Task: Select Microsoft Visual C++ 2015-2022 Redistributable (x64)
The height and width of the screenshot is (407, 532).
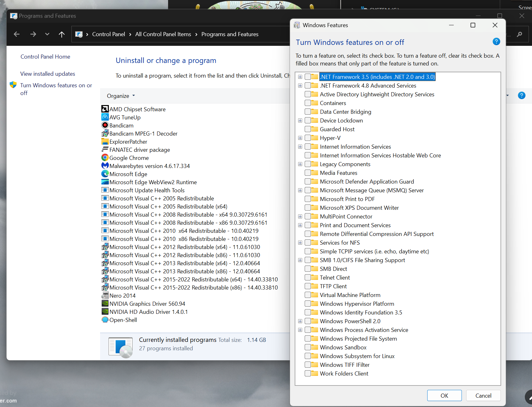Action: pyautogui.click(x=194, y=279)
